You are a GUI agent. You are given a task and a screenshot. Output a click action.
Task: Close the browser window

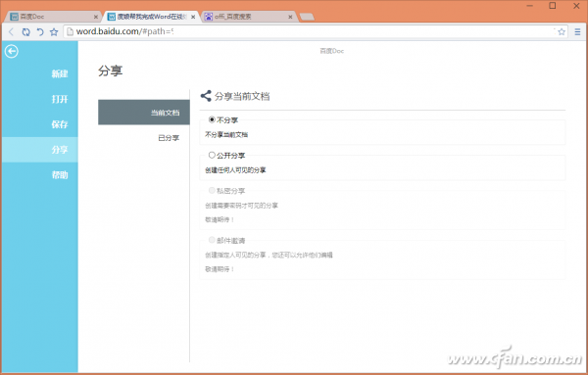pyautogui.click(x=577, y=6)
